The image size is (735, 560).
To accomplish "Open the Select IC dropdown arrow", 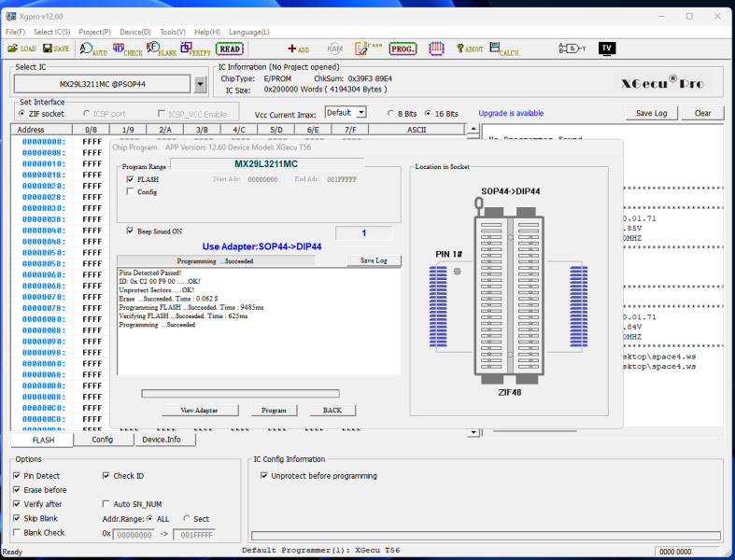I will [x=200, y=84].
